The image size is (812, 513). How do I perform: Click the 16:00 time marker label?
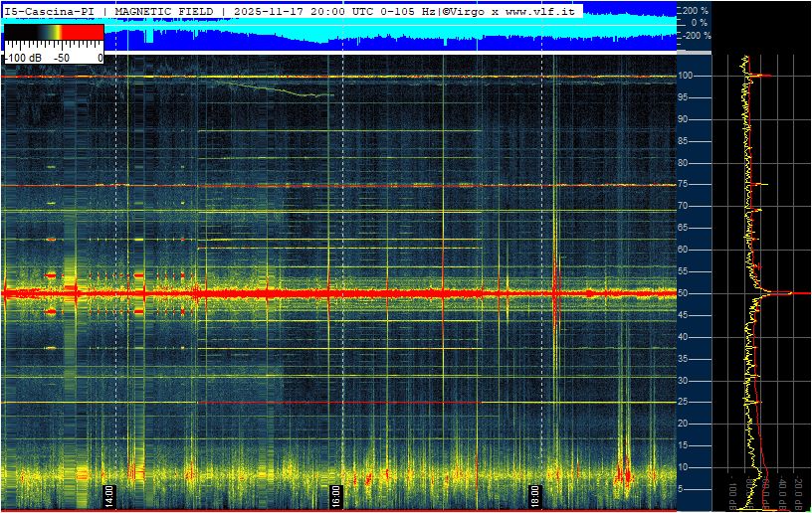[x=336, y=496]
